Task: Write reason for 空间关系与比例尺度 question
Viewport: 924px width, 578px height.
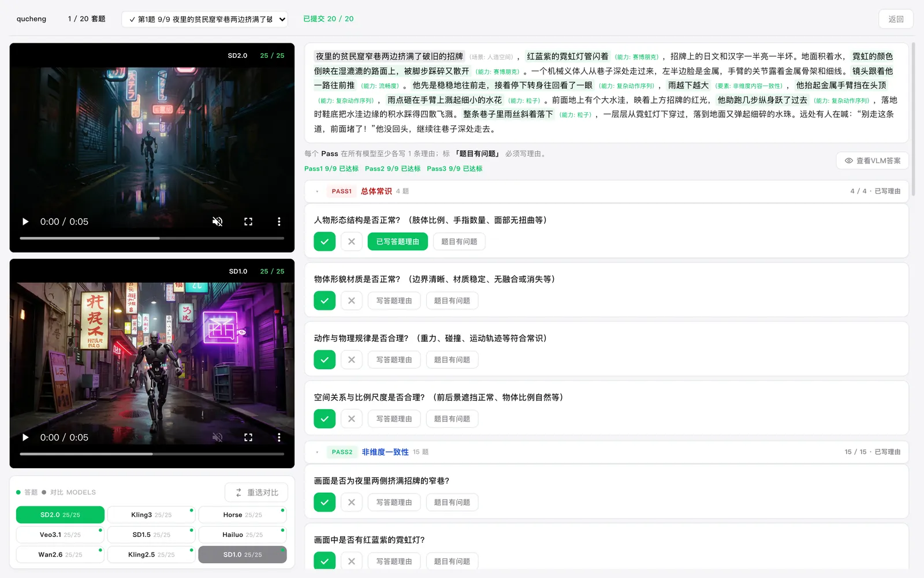Action: point(394,418)
